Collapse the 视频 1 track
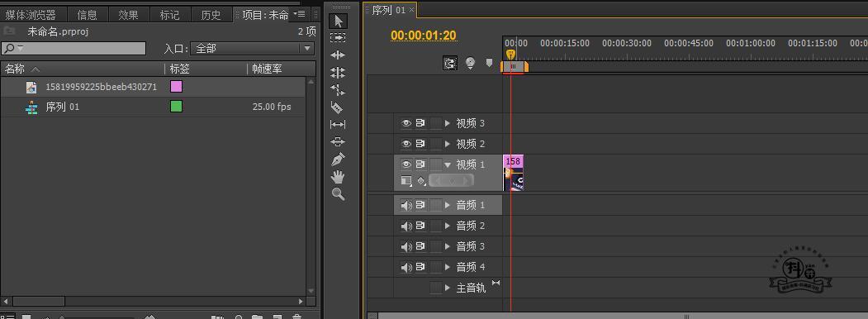 point(448,164)
